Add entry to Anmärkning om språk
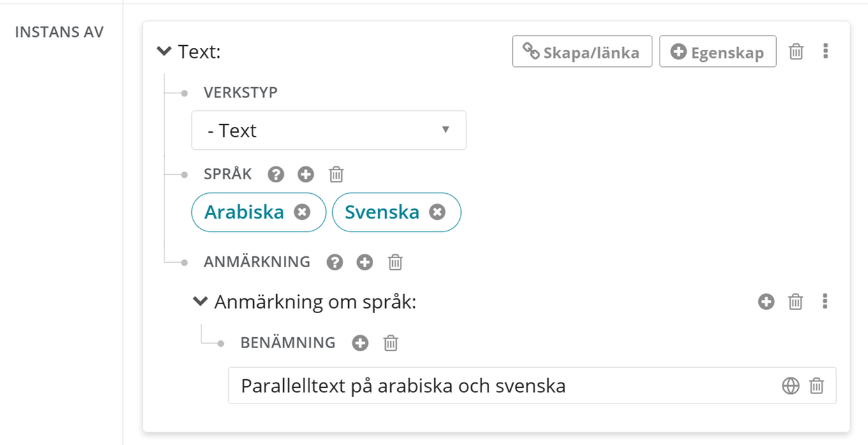 tap(765, 302)
